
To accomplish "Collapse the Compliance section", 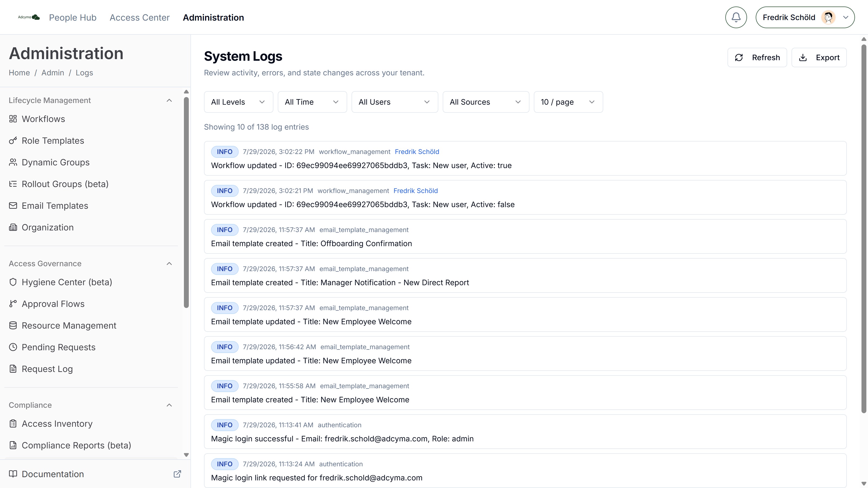I will [x=169, y=405].
